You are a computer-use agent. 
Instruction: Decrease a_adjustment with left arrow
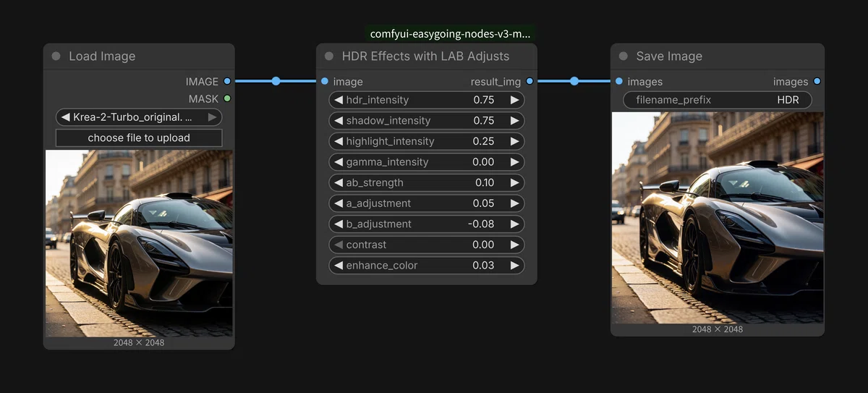(339, 203)
